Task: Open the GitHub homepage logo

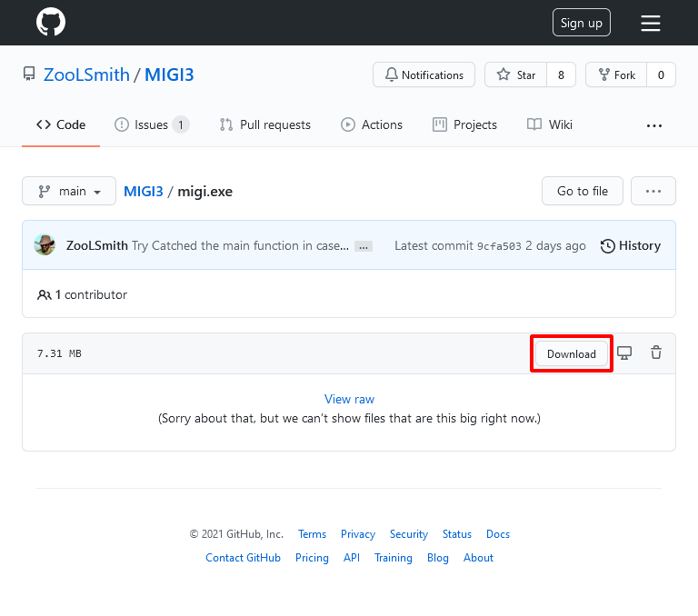Action: [51, 22]
